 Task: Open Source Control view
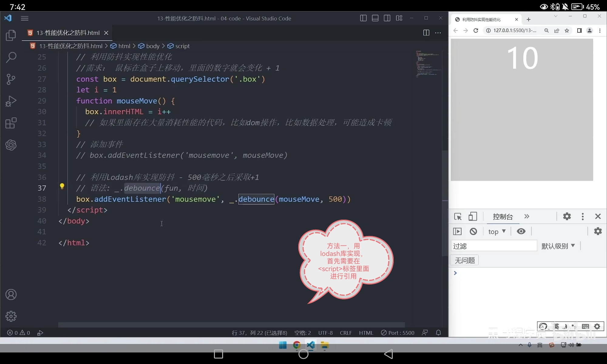pyautogui.click(x=11, y=79)
